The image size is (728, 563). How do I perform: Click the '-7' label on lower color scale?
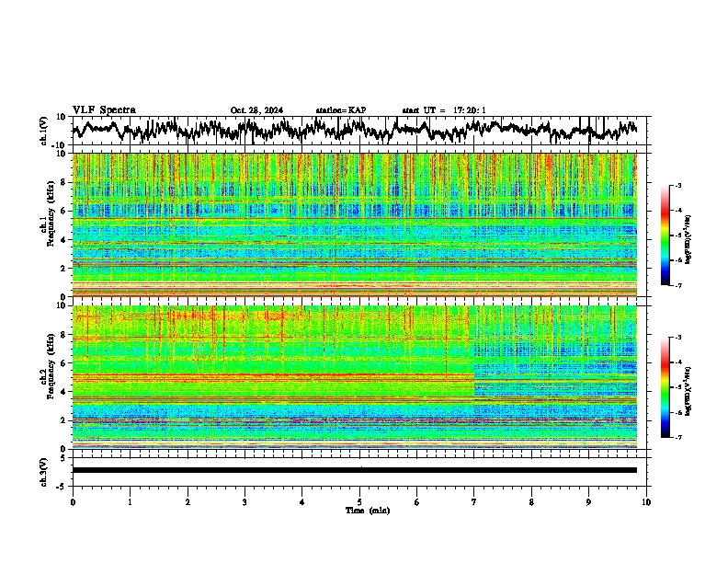(x=677, y=437)
